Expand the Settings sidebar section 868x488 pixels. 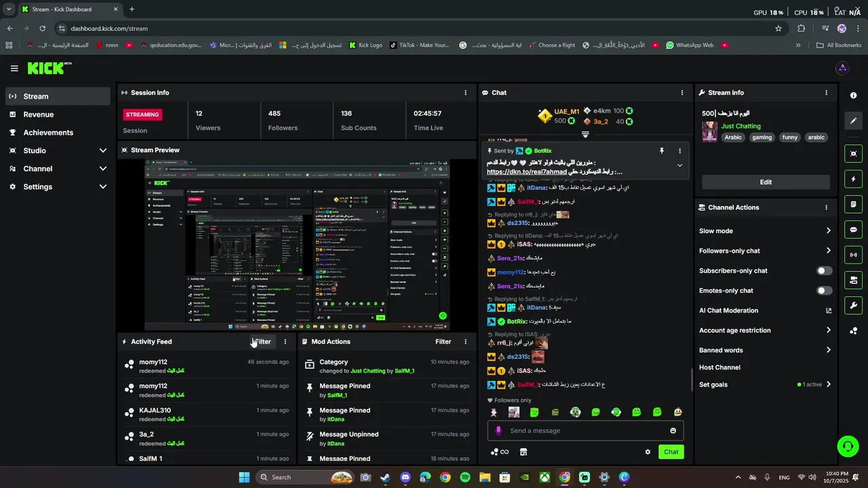coord(103,187)
